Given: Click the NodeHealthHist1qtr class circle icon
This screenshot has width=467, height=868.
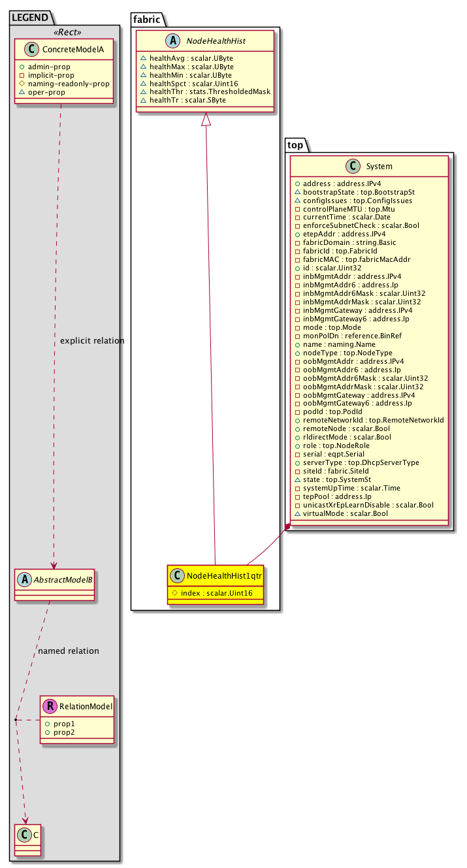Looking at the screenshot, I should tap(178, 575).
